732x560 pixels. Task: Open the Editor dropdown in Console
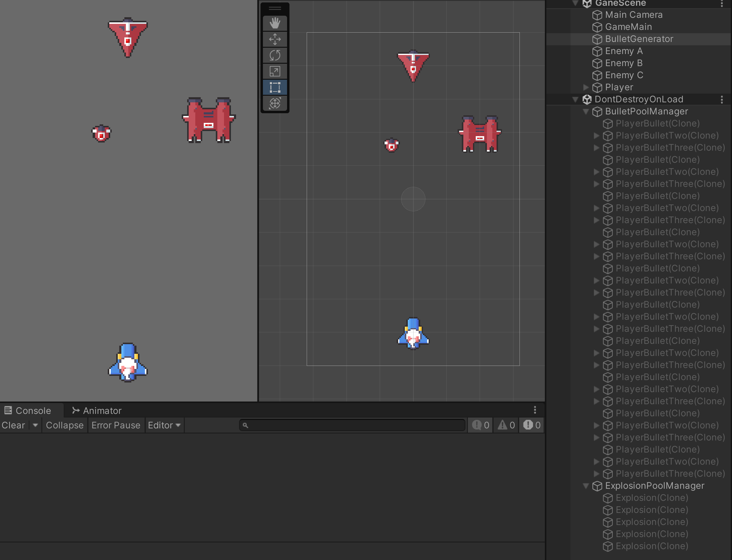click(164, 425)
